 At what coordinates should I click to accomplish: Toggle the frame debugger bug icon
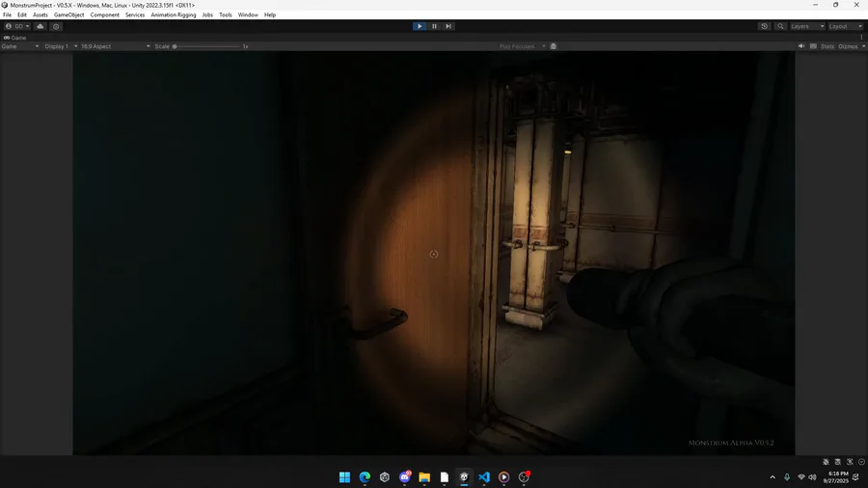coord(553,46)
